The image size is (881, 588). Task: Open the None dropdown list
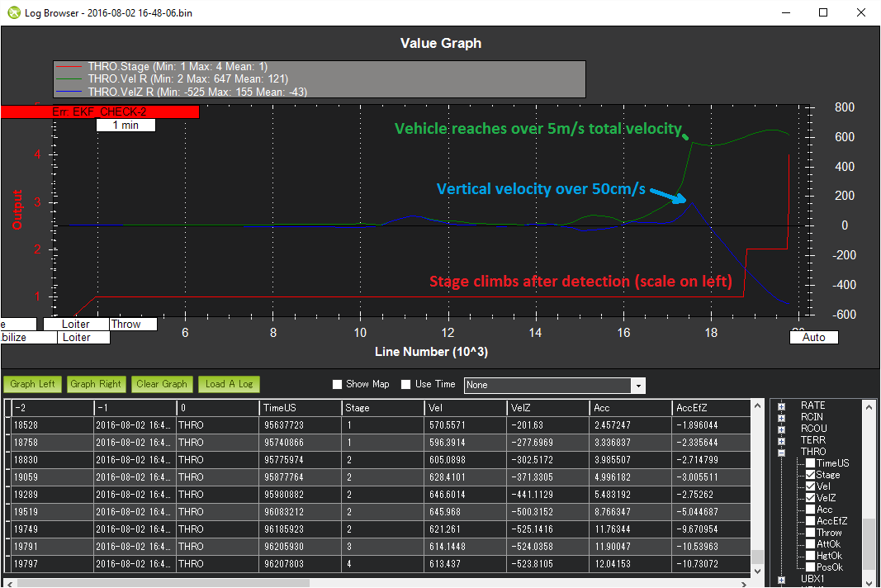pyautogui.click(x=637, y=386)
